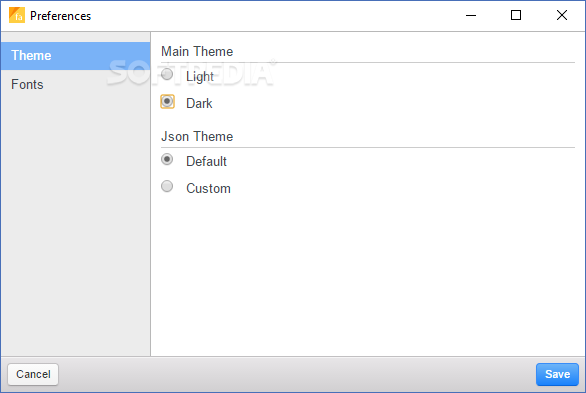Click the Json Theme heading text
Image resolution: width=586 pixels, height=393 pixels.
(x=197, y=137)
